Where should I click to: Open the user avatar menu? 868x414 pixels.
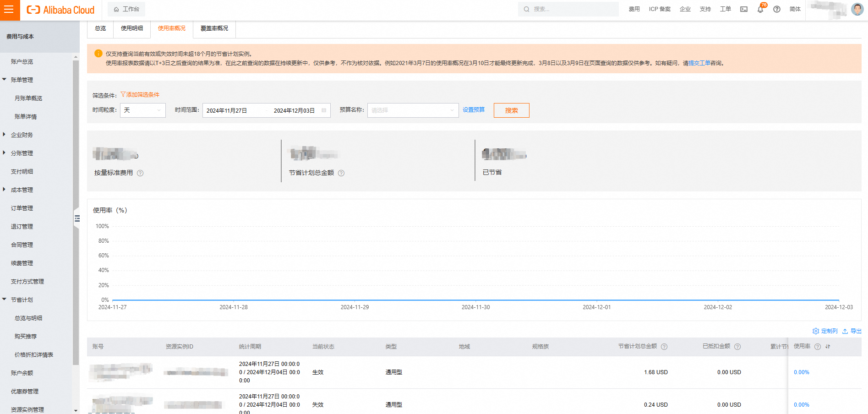click(857, 9)
